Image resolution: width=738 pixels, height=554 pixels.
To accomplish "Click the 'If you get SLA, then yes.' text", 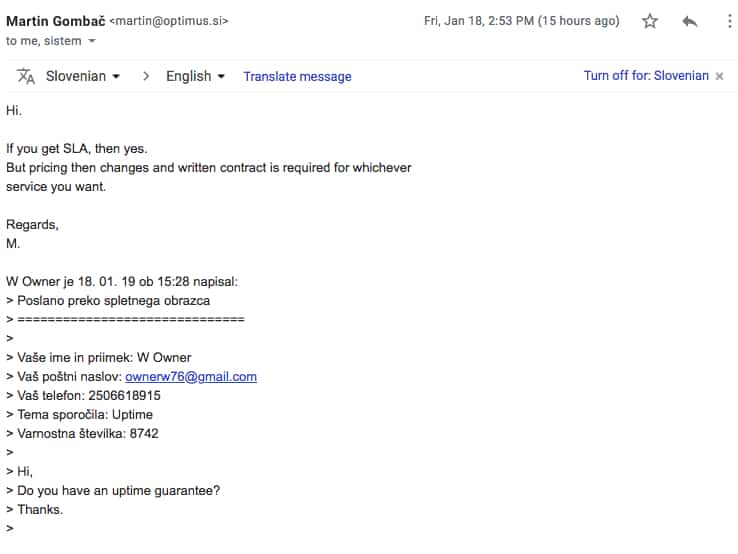I will [77, 149].
